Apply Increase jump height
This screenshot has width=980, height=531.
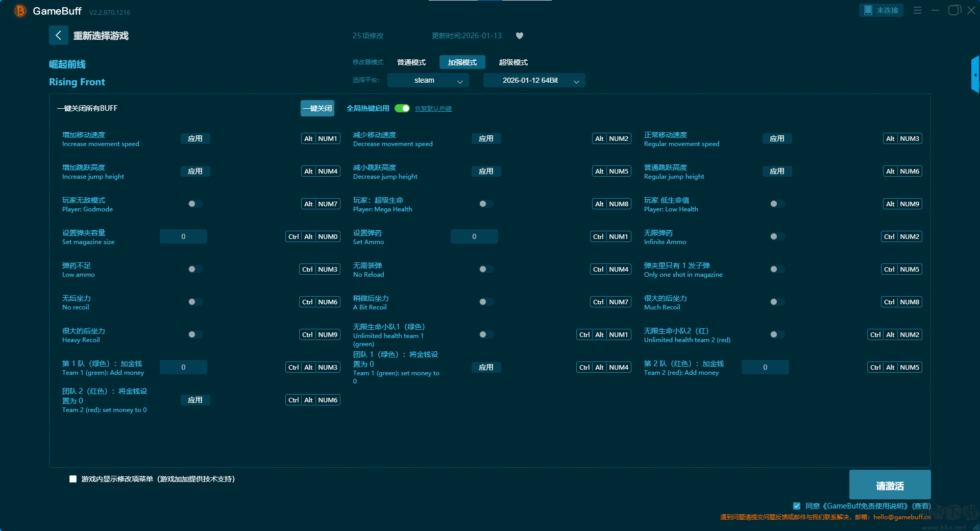[195, 171]
